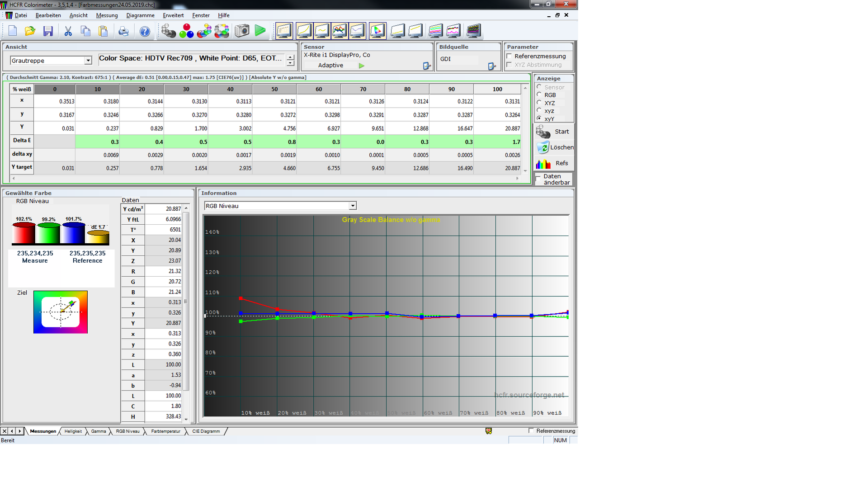Click the Start measurement button
Screen dimensions: 868x486
coord(553,132)
